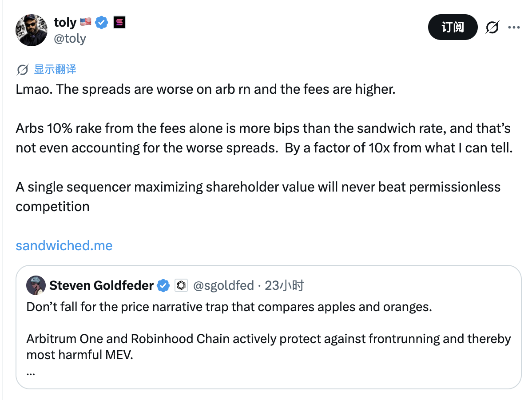Click the 23小时 timestamp on quoted tweet
This screenshot has width=532, height=400.
[284, 286]
